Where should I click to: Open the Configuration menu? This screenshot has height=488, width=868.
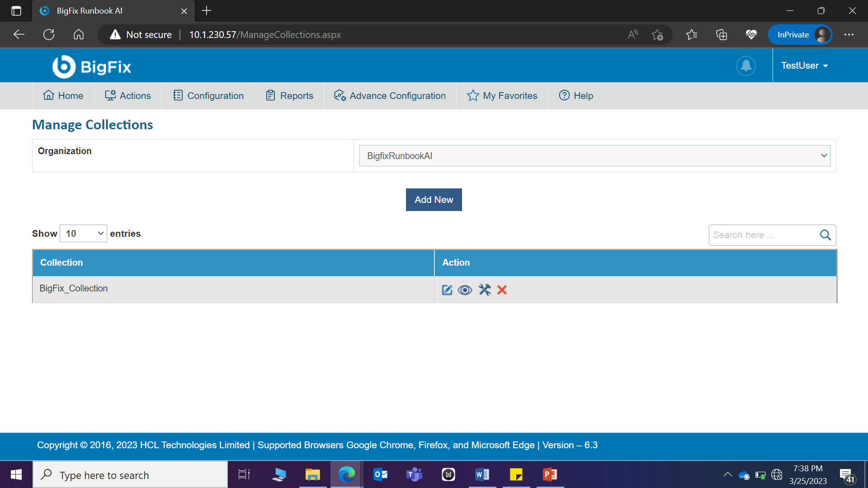pyautogui.click(x=208, y=96)
